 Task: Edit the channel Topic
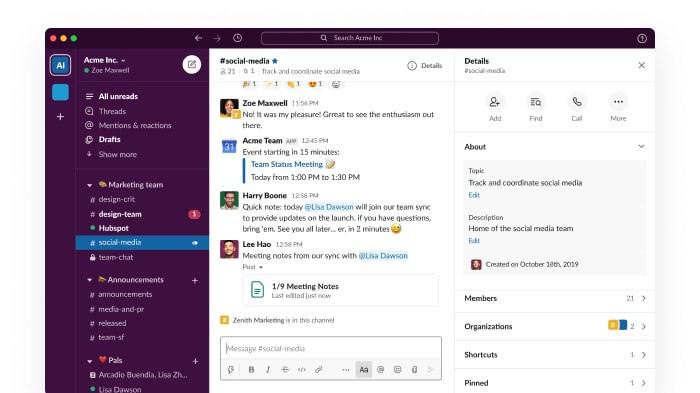click(474, 195)
